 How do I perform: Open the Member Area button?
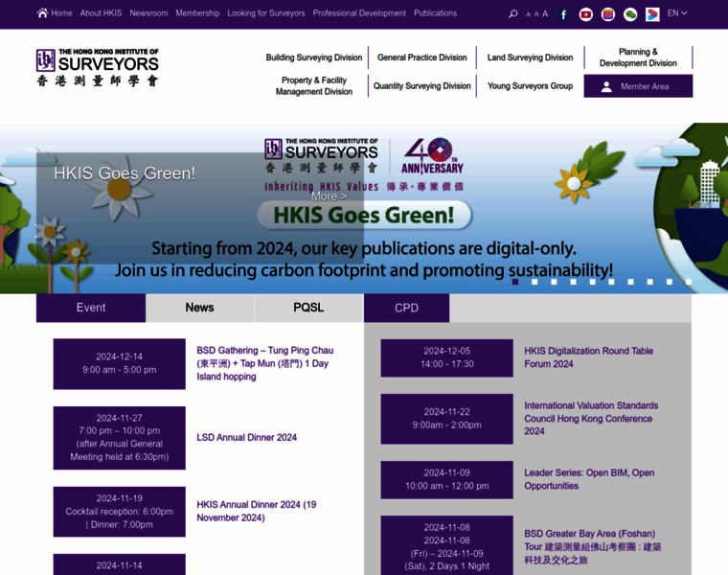pyautogui.click(x=638, y=86)
